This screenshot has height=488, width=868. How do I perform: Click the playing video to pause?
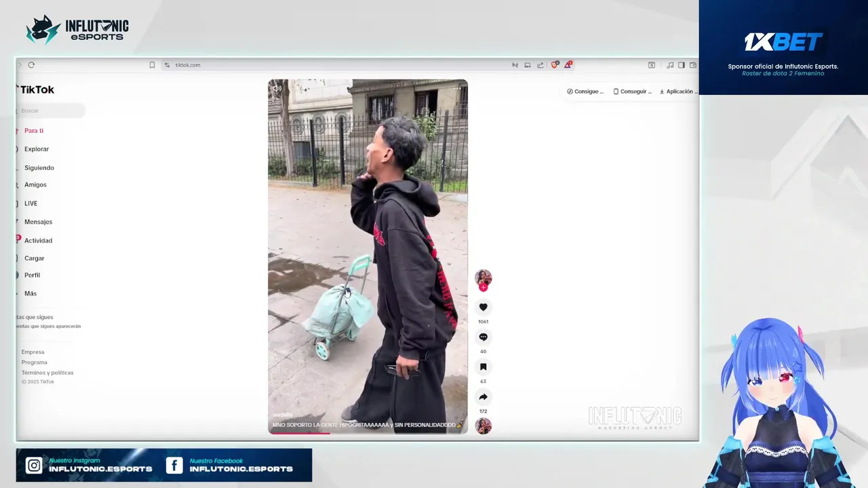click(x=368, y=256)
